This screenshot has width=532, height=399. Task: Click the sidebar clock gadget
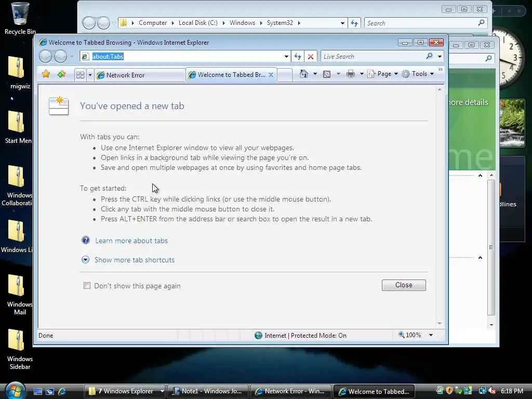point(509,58)
